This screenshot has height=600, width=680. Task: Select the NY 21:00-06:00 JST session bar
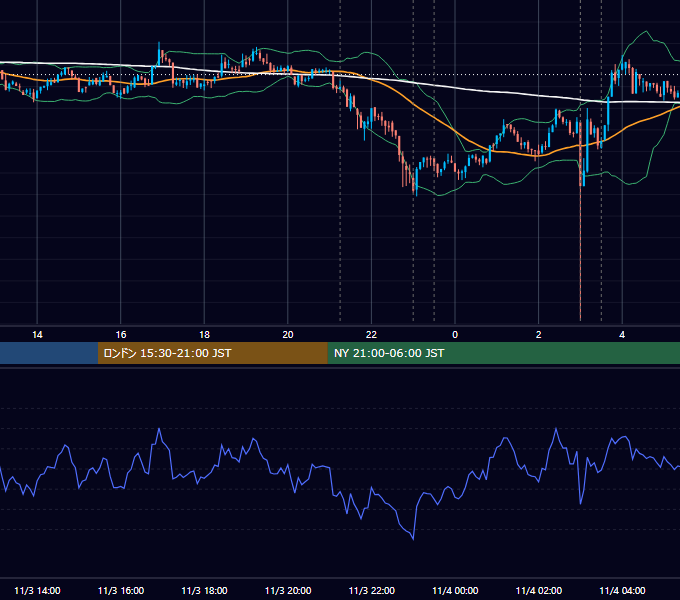coord(503,353)
